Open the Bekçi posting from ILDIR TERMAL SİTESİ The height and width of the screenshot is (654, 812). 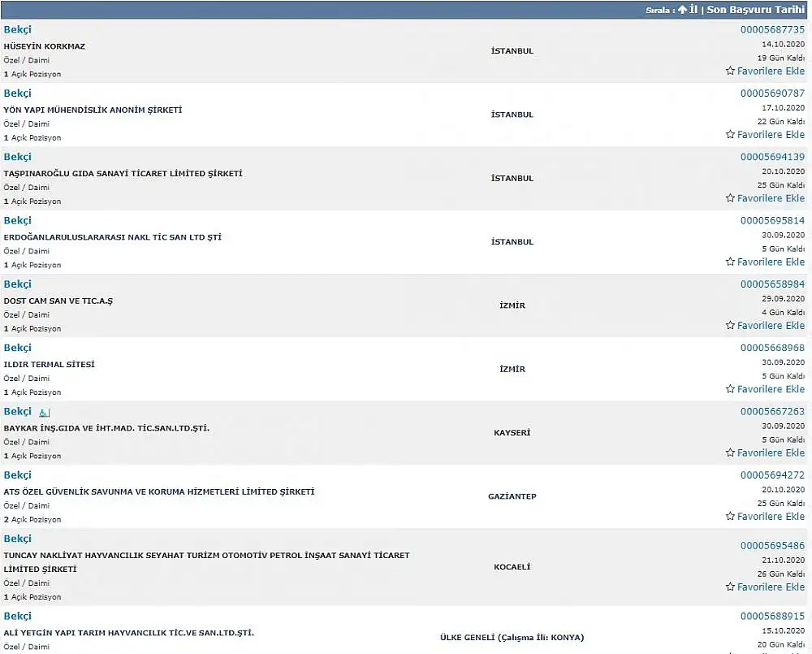tap(18, 348)
